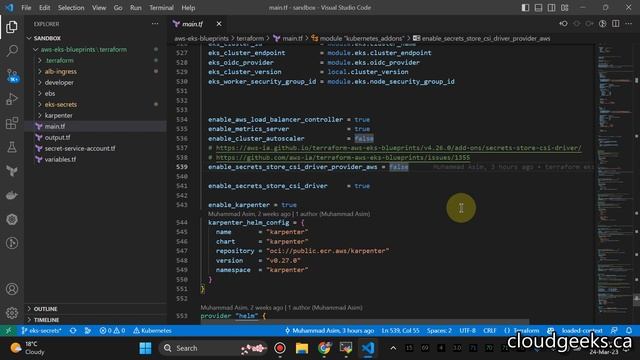Viewport: 640px width, 360px height.
Task: Open secret-service-account.tf file
Action: pos(96,148)
